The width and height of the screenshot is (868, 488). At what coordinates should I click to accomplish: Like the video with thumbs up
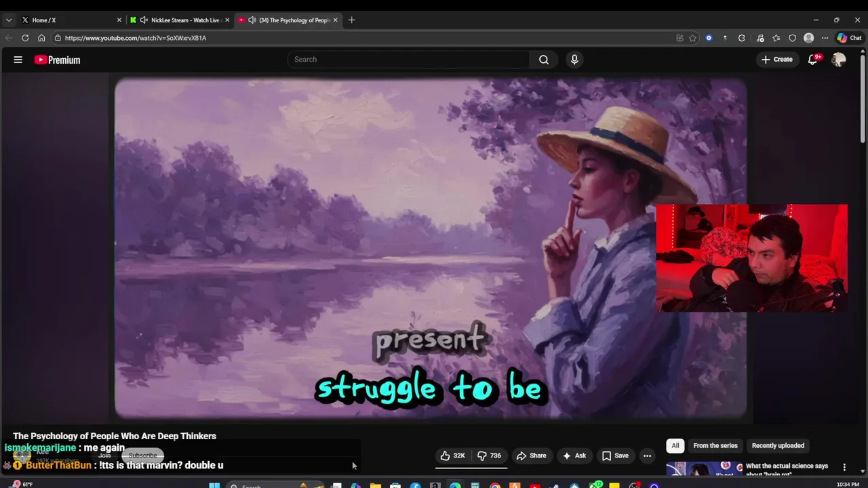pyautogui.click(x=452, y=455)
